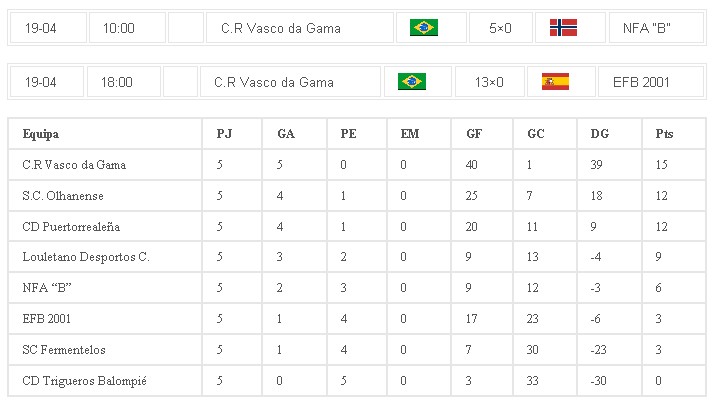This screenshot has height=406, width=715.
Task: Click the Pts column header
Action: pyautogui.click(x=664, y=133)
